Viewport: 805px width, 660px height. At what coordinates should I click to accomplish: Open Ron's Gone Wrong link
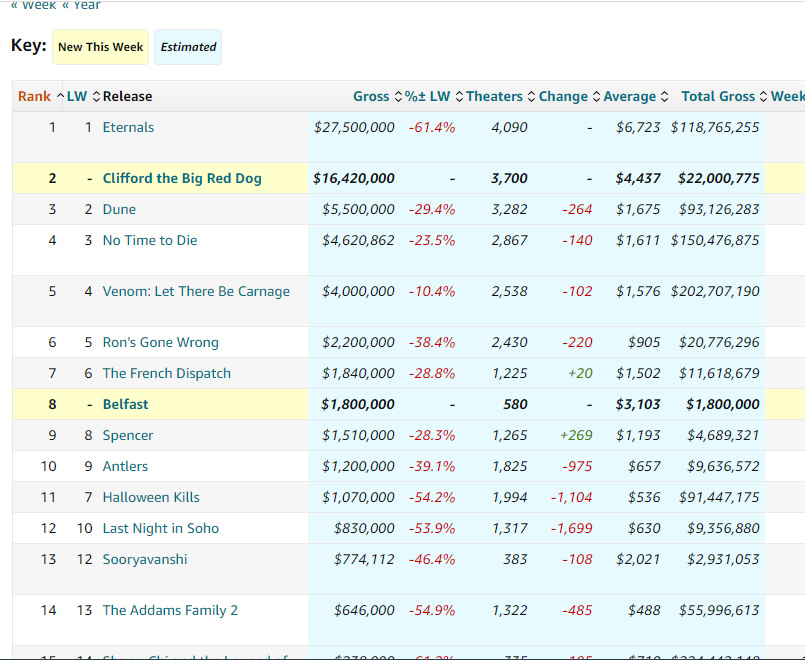161,342
